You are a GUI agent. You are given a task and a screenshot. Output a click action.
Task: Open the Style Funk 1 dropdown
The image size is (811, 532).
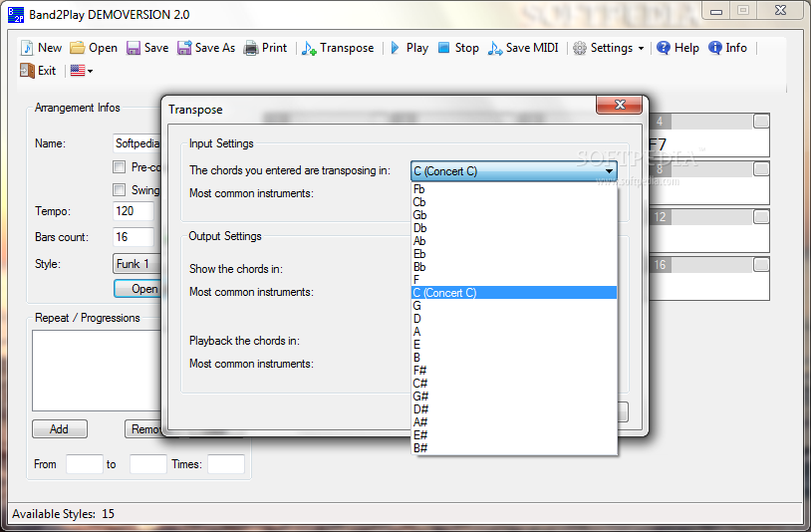point(137,264)
